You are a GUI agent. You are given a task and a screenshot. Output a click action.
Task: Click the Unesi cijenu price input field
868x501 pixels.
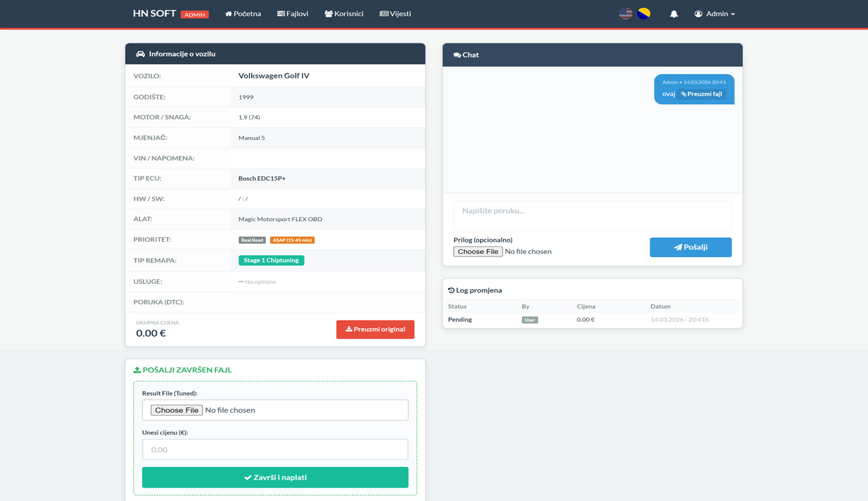tap(275, 450)
